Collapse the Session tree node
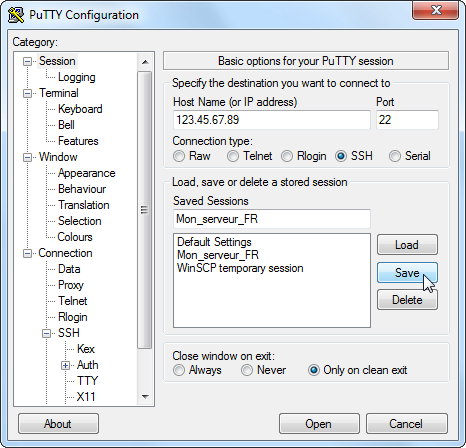This screenshot has width=466, height=448. (x=27, y=61)
